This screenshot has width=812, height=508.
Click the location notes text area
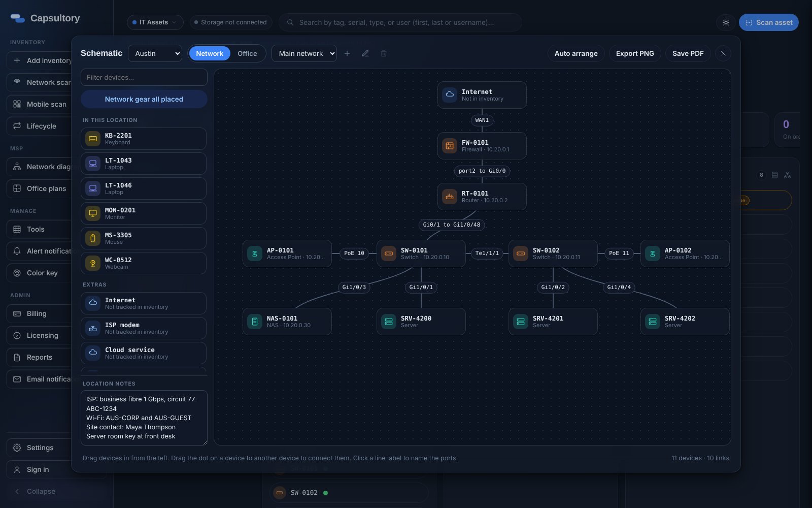tap(144, 418)
